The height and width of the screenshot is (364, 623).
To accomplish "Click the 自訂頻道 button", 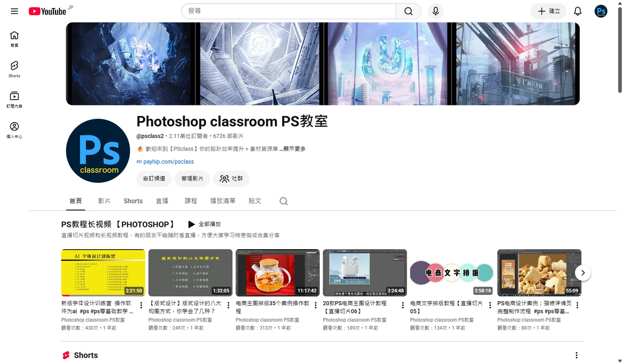I will [154, 178].
